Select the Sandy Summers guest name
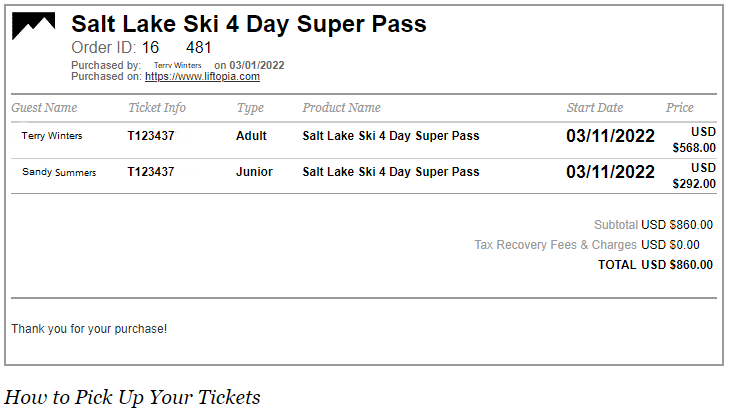Viewport: 729px width, 417px height. tap(59, 172)
